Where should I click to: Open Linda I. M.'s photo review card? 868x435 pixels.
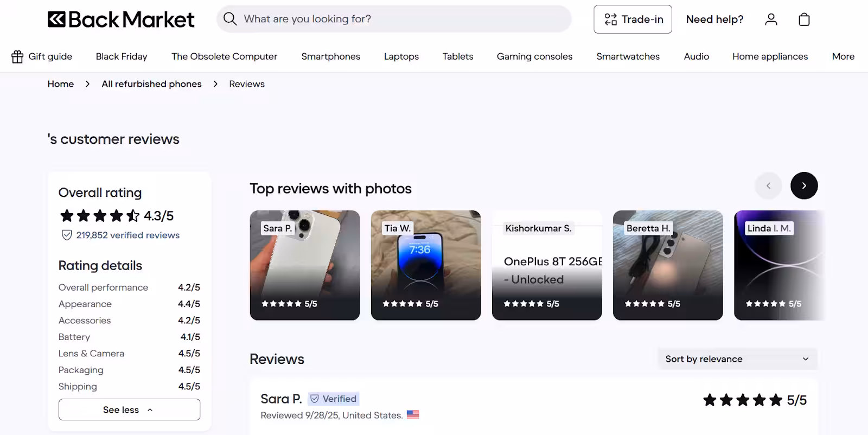779,265
